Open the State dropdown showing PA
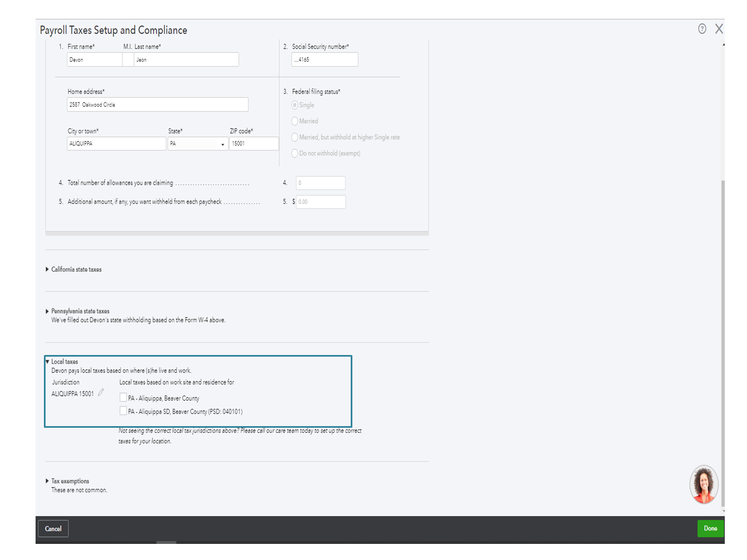 198,144
